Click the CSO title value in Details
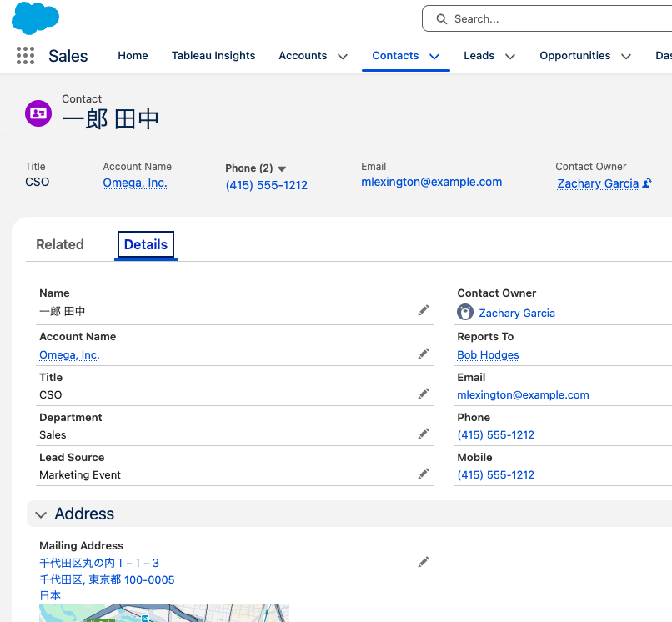 51,395
